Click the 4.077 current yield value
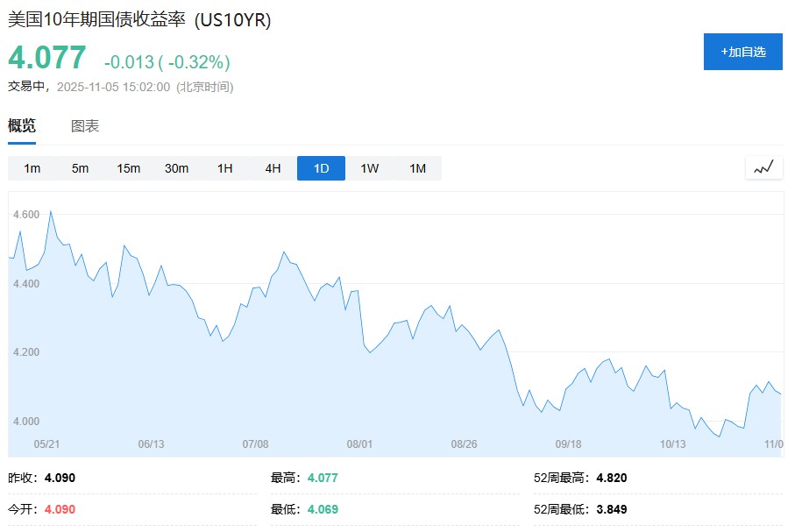This screenshot has width=802, height=532. pos(47,58)
